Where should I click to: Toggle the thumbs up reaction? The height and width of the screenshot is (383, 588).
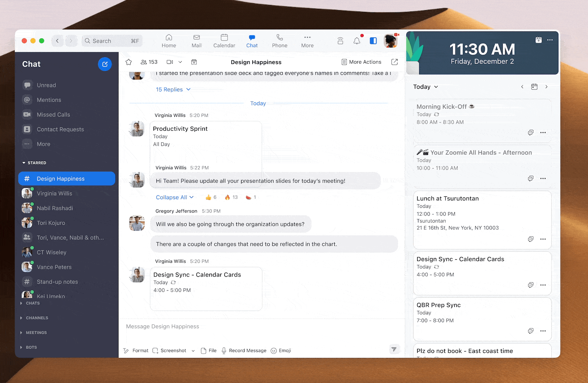[x=211, y=197]
